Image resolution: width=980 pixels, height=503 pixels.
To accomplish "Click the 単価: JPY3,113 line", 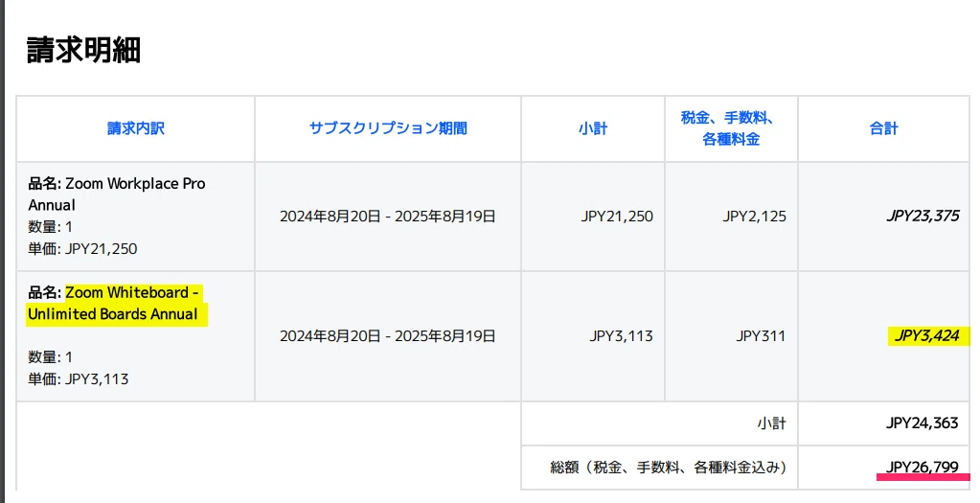I will [79, 379].
